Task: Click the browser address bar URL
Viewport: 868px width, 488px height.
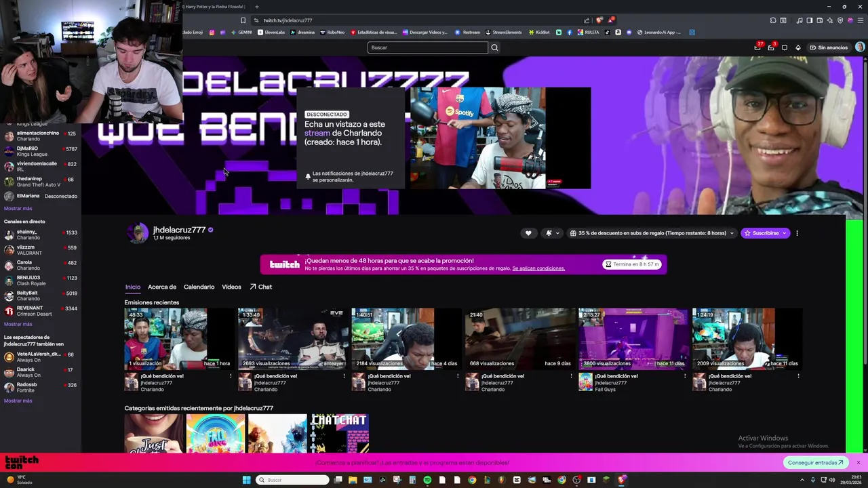Action: pyautogui.click(x=288, y=20)
